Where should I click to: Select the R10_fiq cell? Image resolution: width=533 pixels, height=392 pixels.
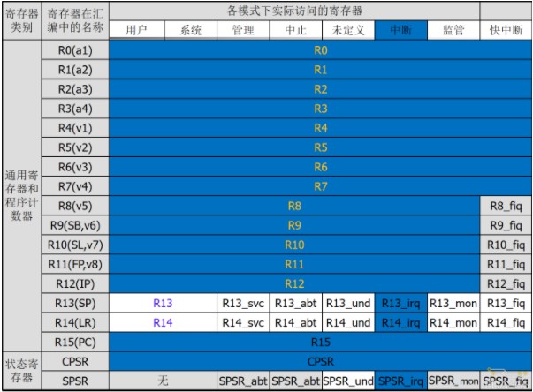coord(506,245)
